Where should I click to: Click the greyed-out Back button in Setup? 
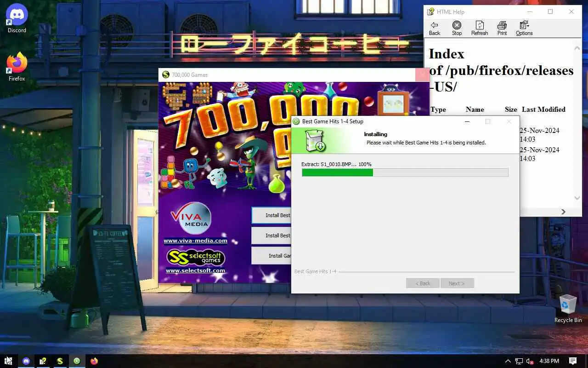point(423,283)
